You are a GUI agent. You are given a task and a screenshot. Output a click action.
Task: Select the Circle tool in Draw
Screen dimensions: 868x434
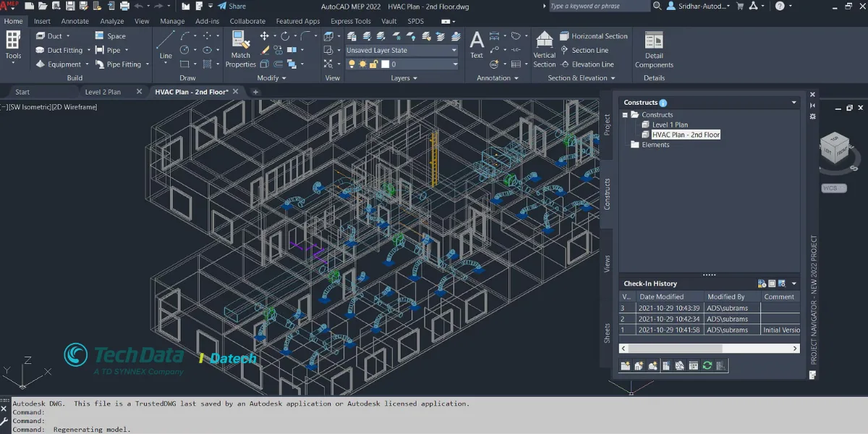185,50
